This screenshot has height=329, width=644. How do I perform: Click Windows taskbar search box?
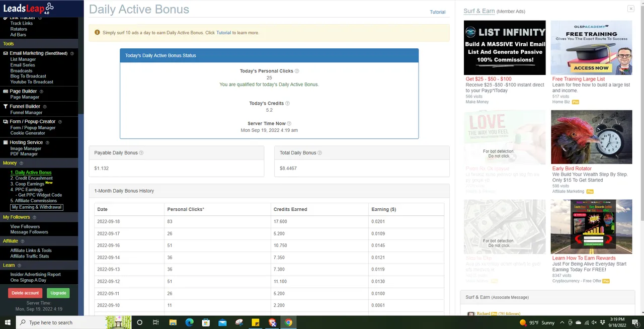coord(73,322)
